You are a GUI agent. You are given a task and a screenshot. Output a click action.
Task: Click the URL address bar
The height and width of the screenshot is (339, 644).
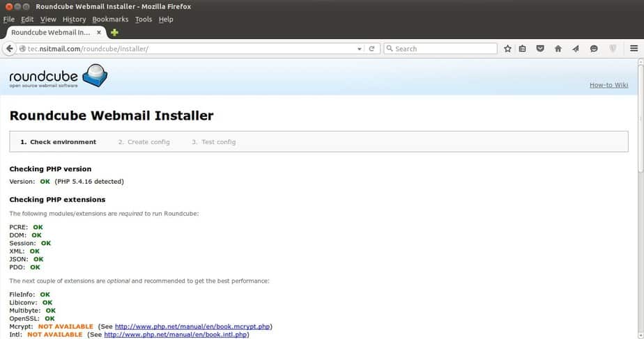[190, 49]
